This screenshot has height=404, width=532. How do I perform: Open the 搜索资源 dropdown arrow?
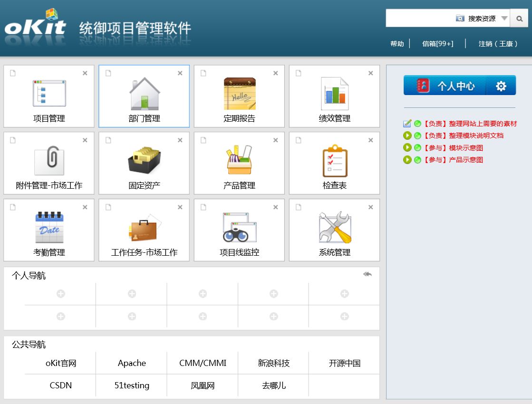click(504, 19)
